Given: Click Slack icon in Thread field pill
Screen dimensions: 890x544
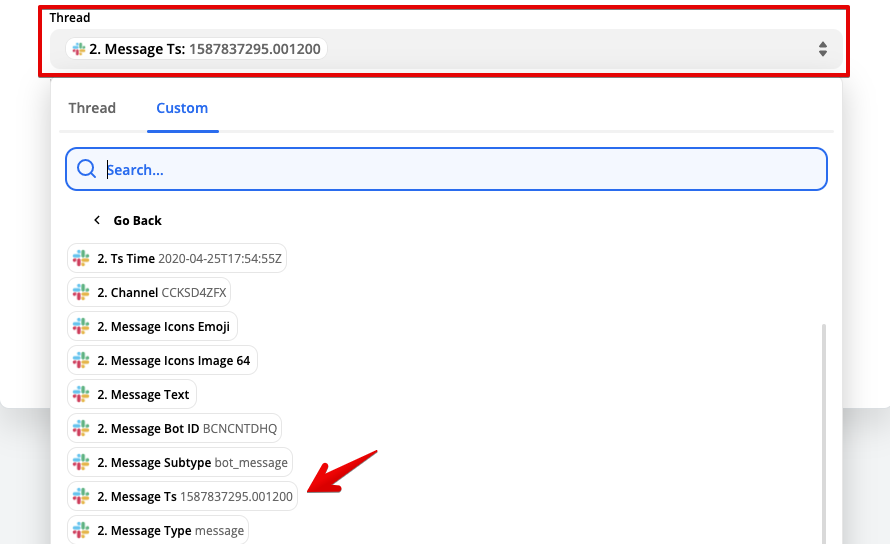Looking at the screenshot, I should (x=79, y=49).
